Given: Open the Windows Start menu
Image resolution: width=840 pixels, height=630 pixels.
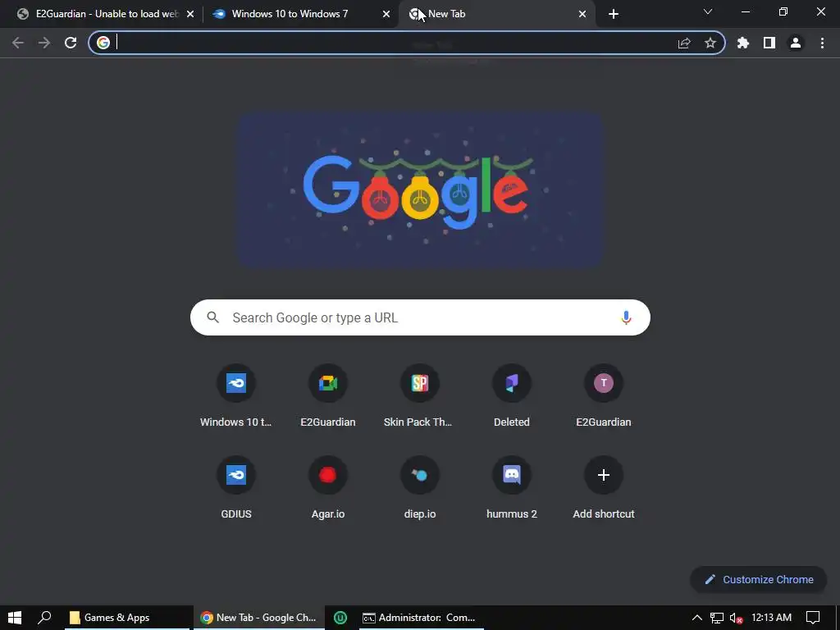Looking at the screenshot, I should tap(15, 618).
